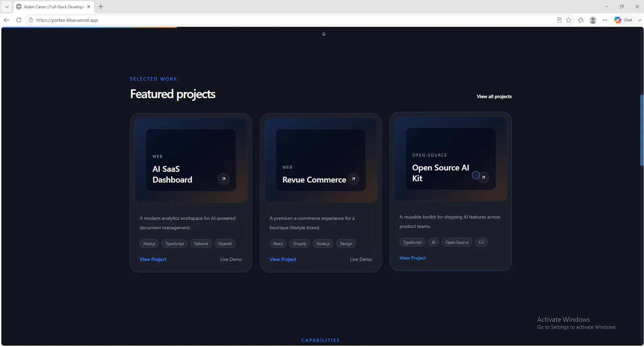Open Live Demo for AI SaaS Dashboard
Viewport: 644px width, 347px height.
(x=231, y=260)
